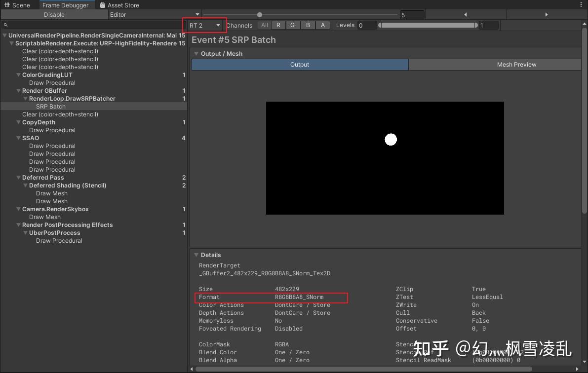Click the three-dot window options menu
Image resolution: width=588 pixels, height=373 pixels.
point(581,4)
